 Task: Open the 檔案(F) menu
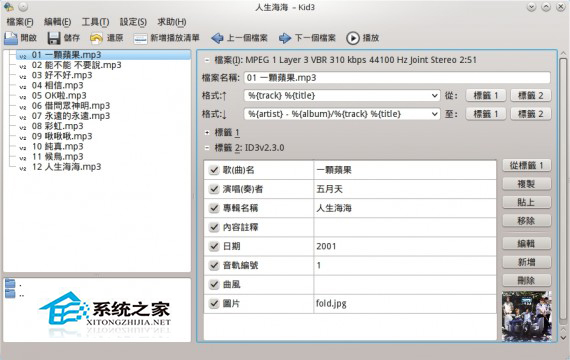[x=20, y=22]
